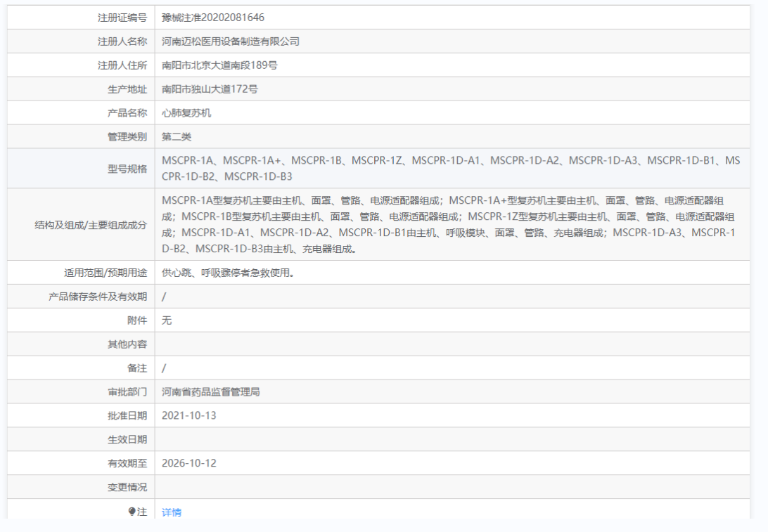Click the 批准日期 label
Screen dimensions: 768x532
(127, 416)
